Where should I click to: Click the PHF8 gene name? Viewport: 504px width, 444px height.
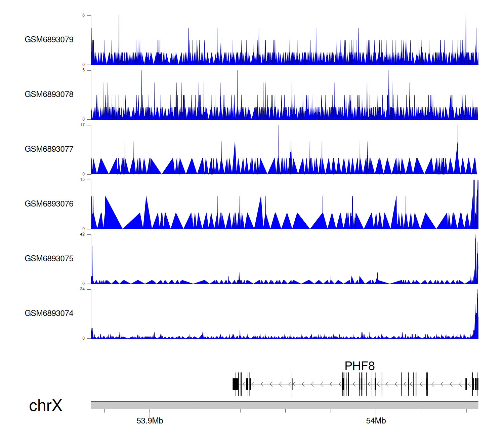point(360,366)
